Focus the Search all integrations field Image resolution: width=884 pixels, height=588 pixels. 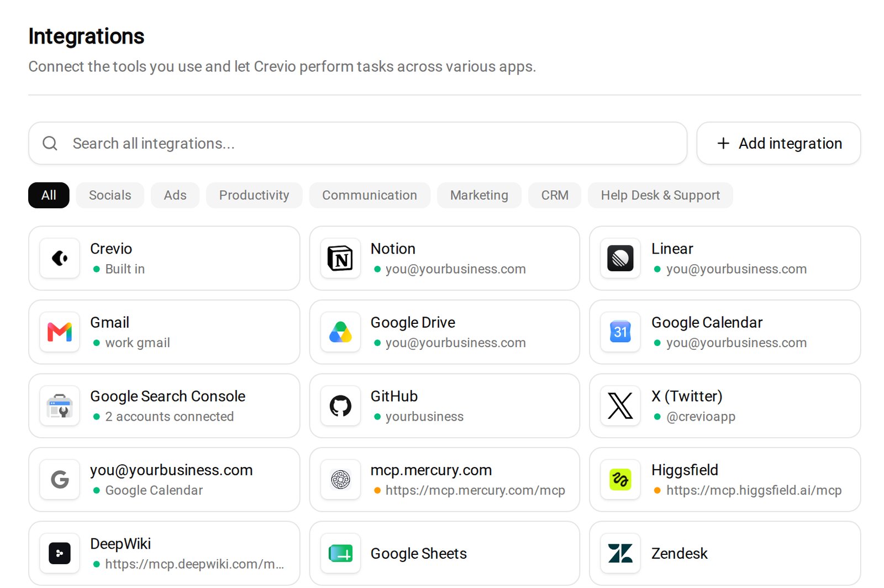pyautogui.click(x=358, y=144)
